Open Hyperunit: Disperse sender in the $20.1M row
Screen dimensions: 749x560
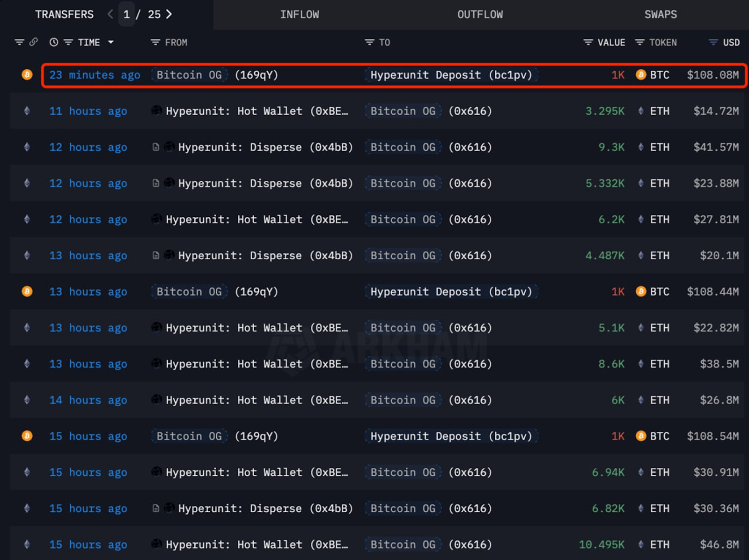[265, 255]
